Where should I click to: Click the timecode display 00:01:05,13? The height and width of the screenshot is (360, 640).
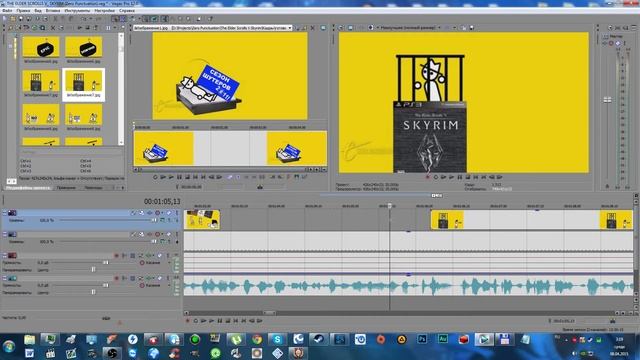(162, 201)
